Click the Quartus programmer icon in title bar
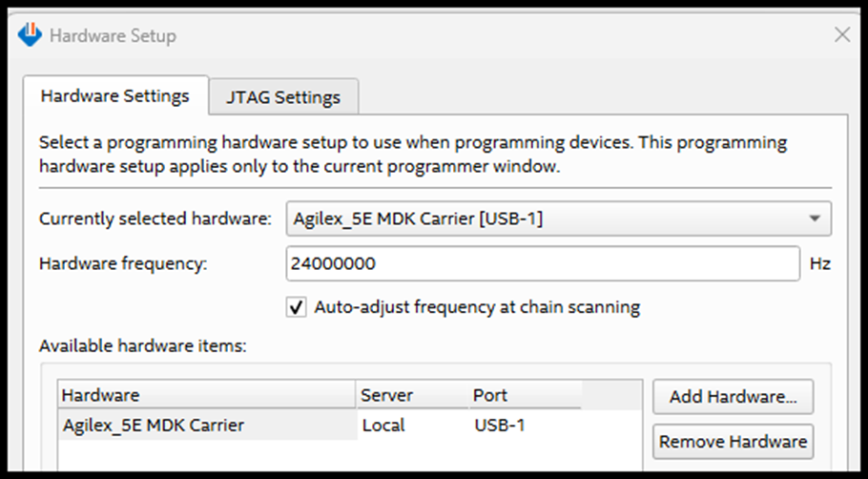 (x=31, y=35)
